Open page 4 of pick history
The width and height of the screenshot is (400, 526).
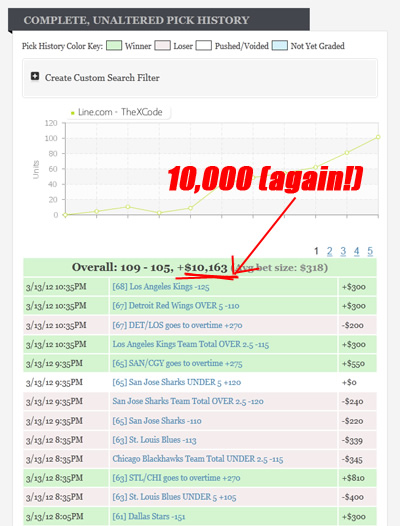point(356,251)
